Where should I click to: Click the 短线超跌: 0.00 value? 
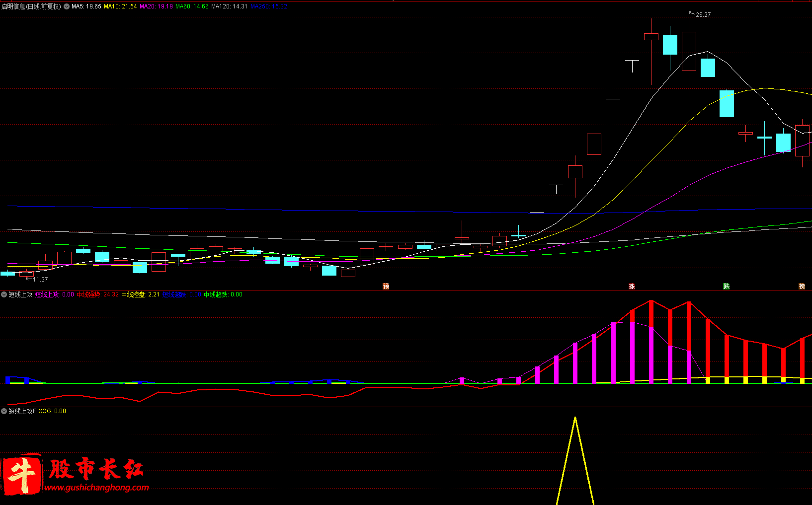tap(182, 294)
